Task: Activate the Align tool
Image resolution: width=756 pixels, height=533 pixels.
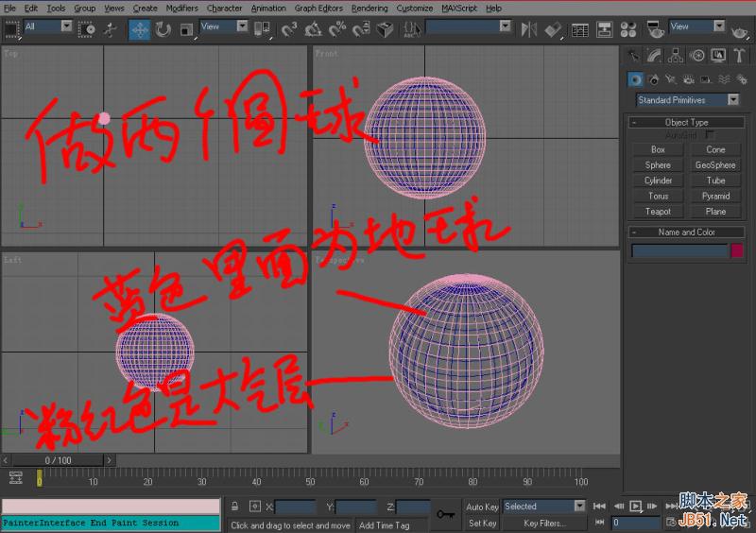Action: click(553, 30)
